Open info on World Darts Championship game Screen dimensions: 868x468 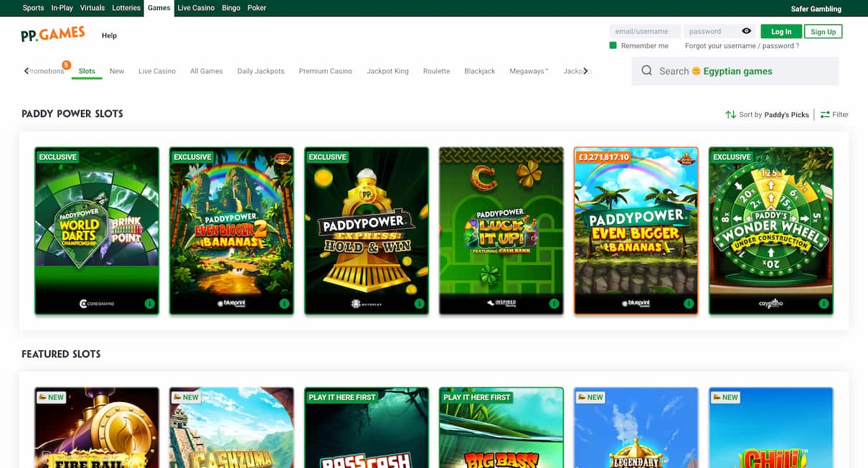tap(150, 303)
